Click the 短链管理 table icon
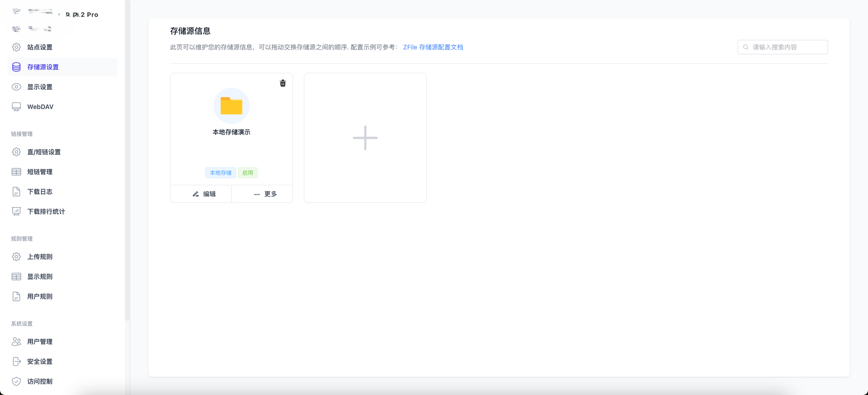 tap(16, 172)
